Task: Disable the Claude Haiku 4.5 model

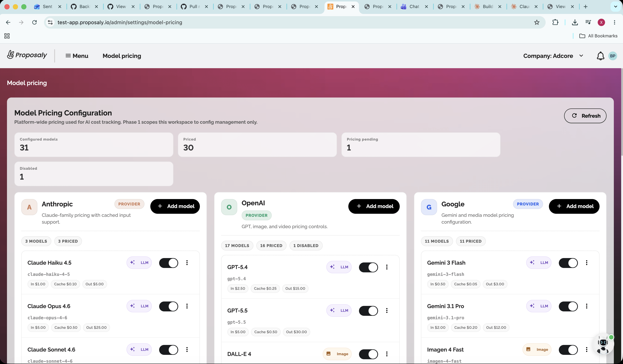Action: click(x=169, y=263)
